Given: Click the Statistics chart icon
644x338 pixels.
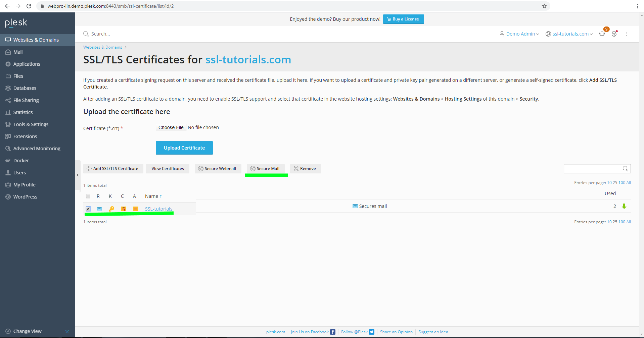Looking at the screenshot, I should pyautogui.click(x=8, y=112).
